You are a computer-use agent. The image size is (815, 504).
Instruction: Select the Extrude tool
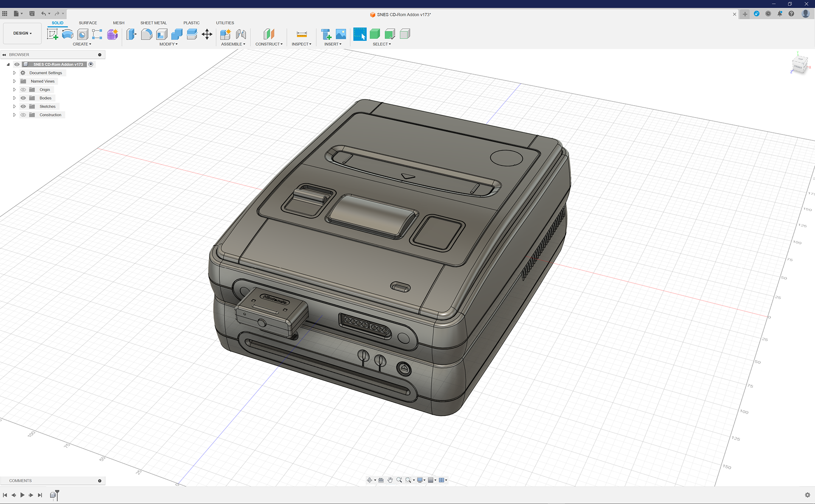(x=67, y=34)
